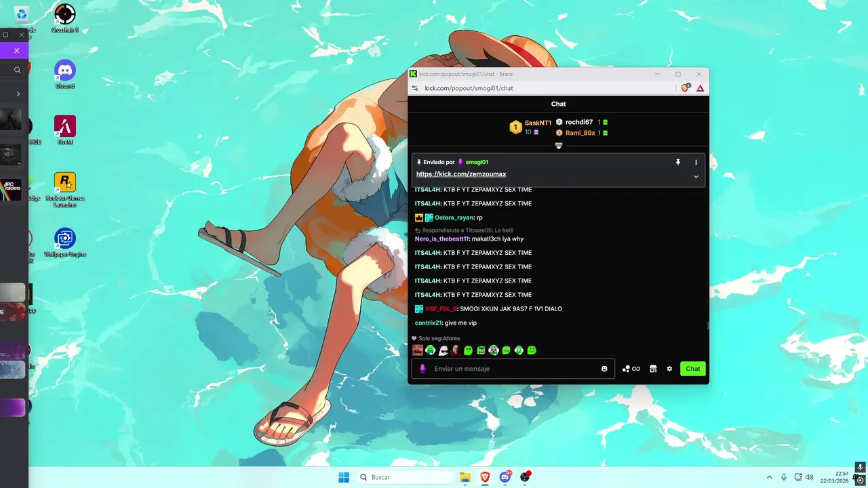Open the Recycle Bin desktop icon
The height and width of the screenshot is (488, 868).
point(21,15)
